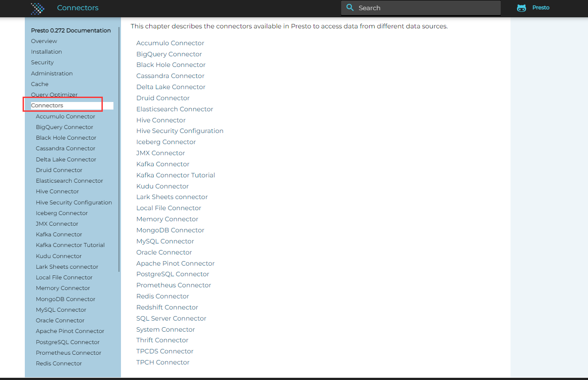Open Prometheus Connector link in content
The image size is (588, 380).
pos(174,285)
